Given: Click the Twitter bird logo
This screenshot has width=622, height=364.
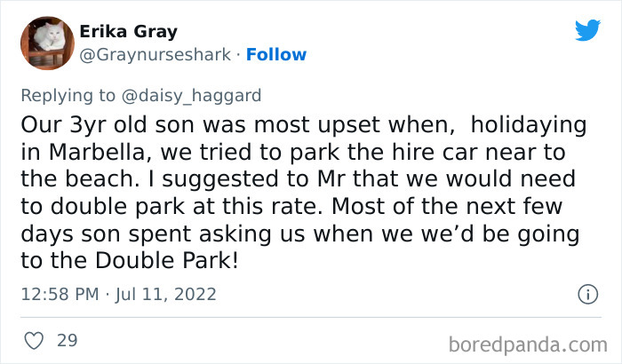Looking at the screenshot, I should (587, 30).
